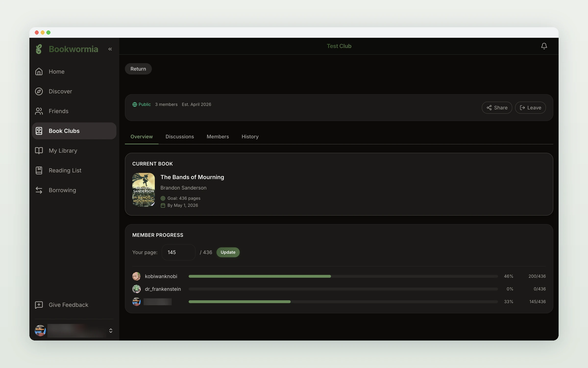Image resolution: width=588 pixels, height=368 pixels.
Task: Click the Give Feedback message icon
Action: pos(39,305)
